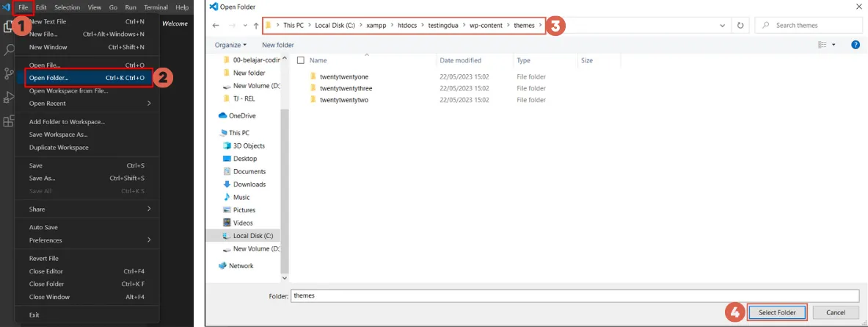Click htdocs in the breadcrumb path
The width and height of the screenshot is (868, 327).
[x=409, y=26]
